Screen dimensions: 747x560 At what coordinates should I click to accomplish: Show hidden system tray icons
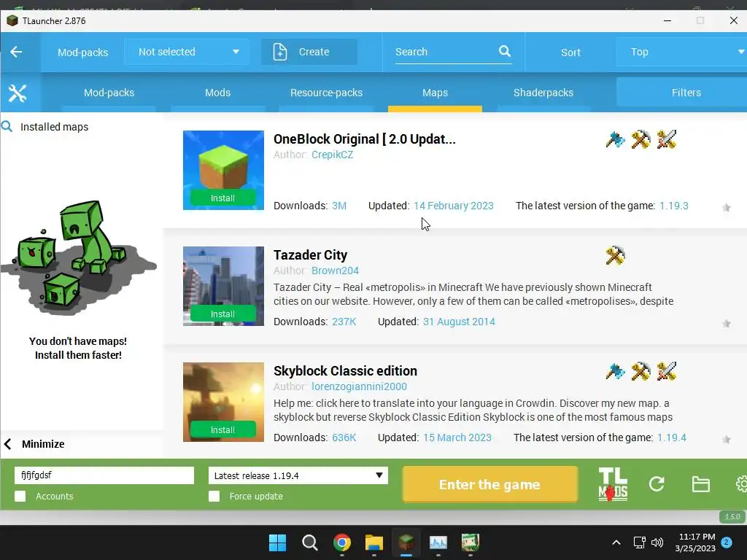[x=616, y=542]
